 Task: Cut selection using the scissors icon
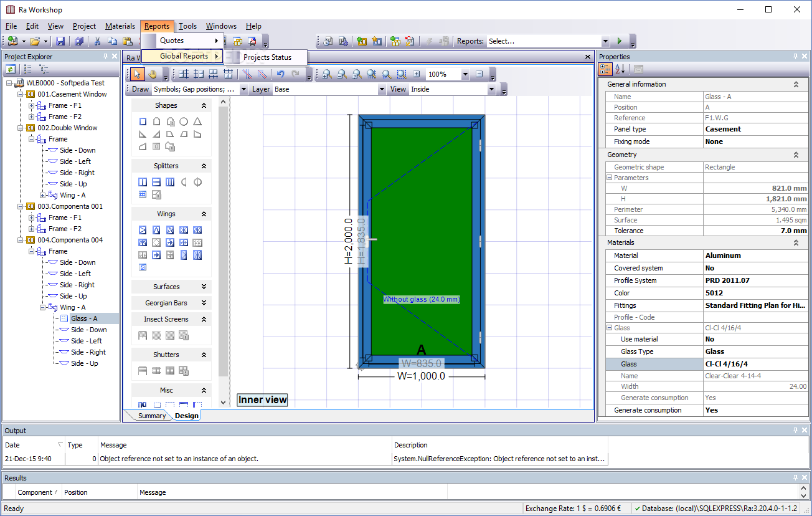point(97,41)
